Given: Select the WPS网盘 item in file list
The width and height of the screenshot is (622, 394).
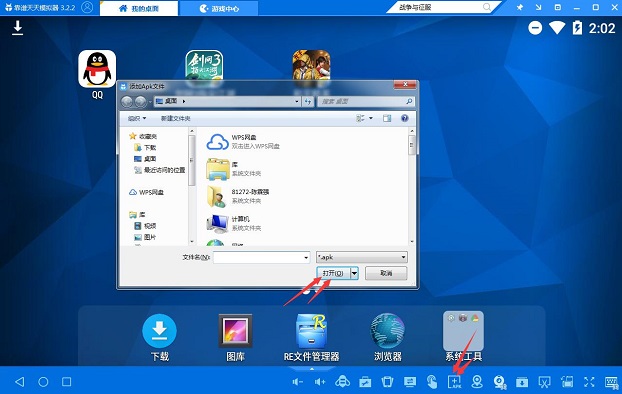Looking at the screenshot, I should point(243,142).
